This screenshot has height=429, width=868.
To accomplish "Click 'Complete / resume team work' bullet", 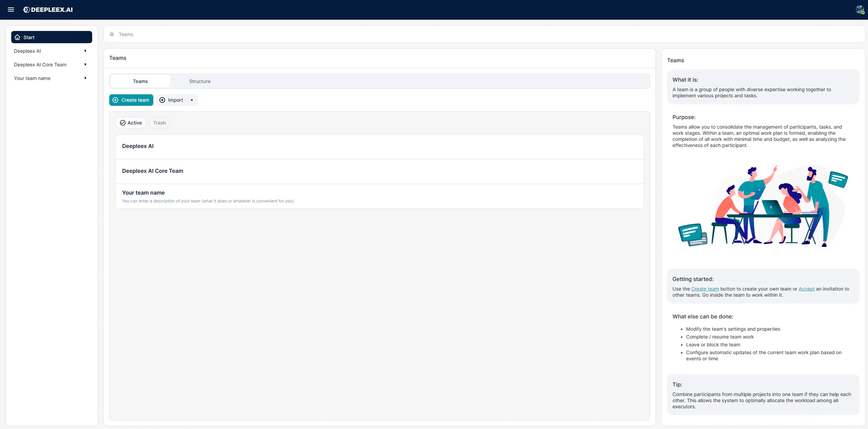I will [720, 337].
